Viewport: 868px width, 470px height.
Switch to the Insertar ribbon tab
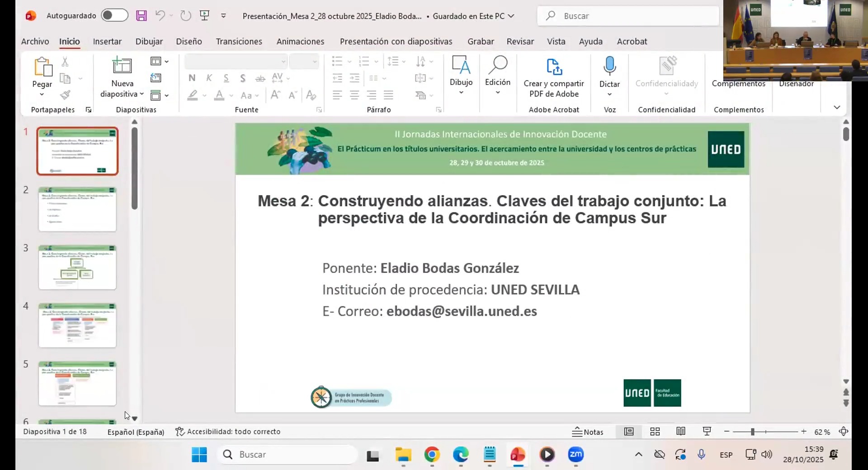coord(107,41)
